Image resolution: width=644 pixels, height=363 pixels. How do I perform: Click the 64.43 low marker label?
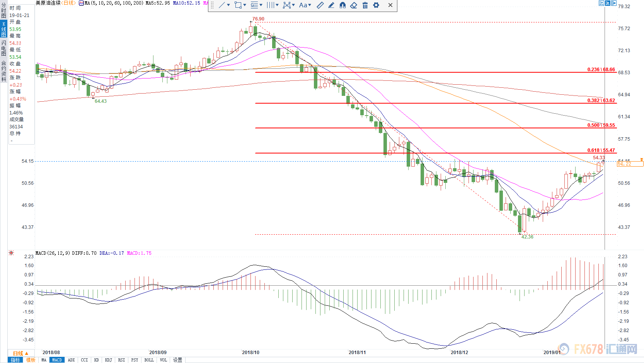click(101, 101)
